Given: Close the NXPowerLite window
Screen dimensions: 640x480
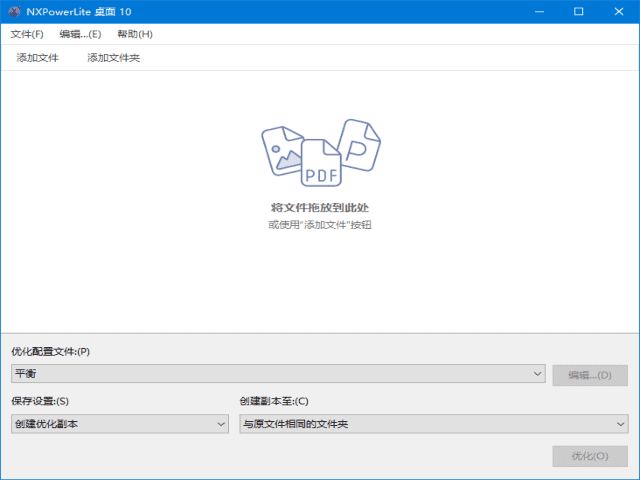Looking at the screenshot, I should pyautogui.click(x=622, y=11).
